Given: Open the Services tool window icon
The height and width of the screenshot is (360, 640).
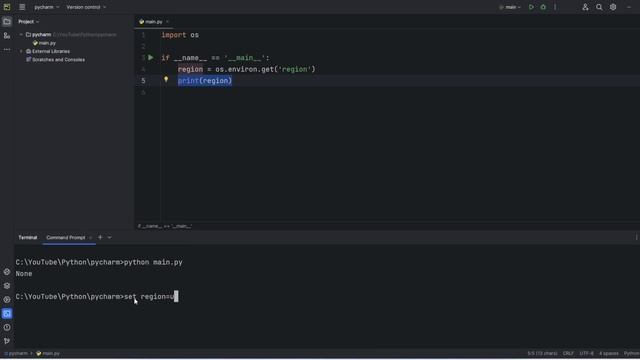Looking at the screenshot, I should pyautogui.click(x=7, y=300).
